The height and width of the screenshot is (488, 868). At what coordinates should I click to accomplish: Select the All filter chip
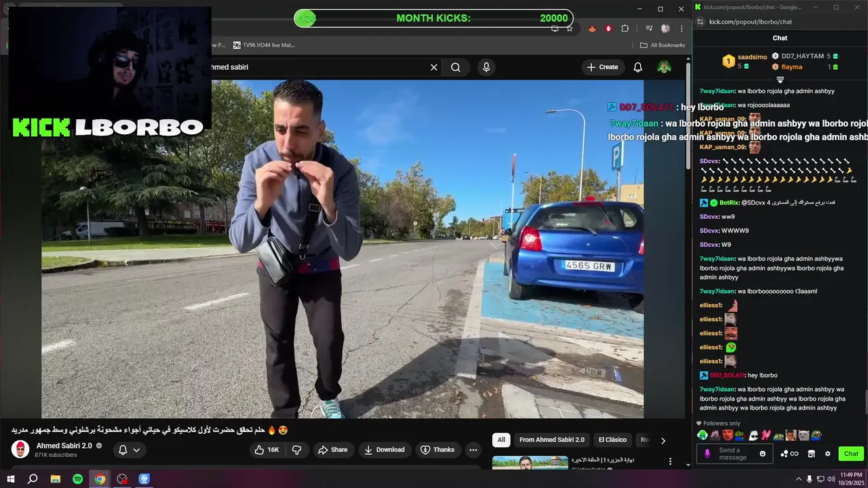[x=501, y=440]
